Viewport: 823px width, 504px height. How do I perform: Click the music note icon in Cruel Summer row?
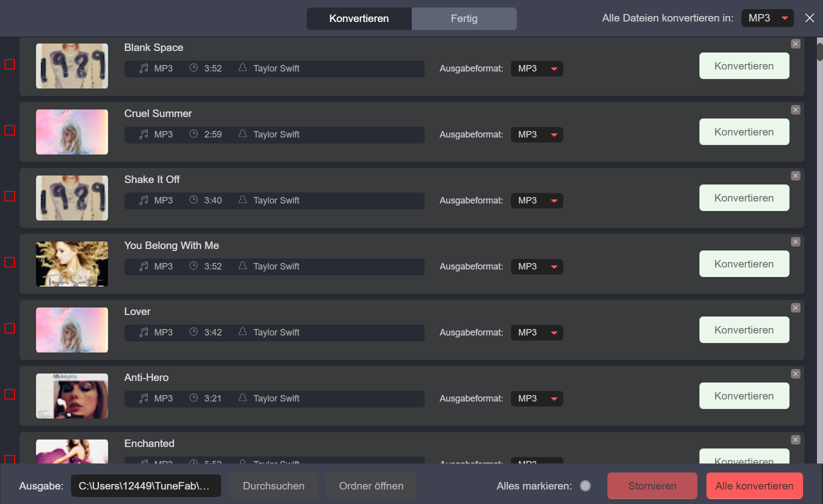click(144, 134)
